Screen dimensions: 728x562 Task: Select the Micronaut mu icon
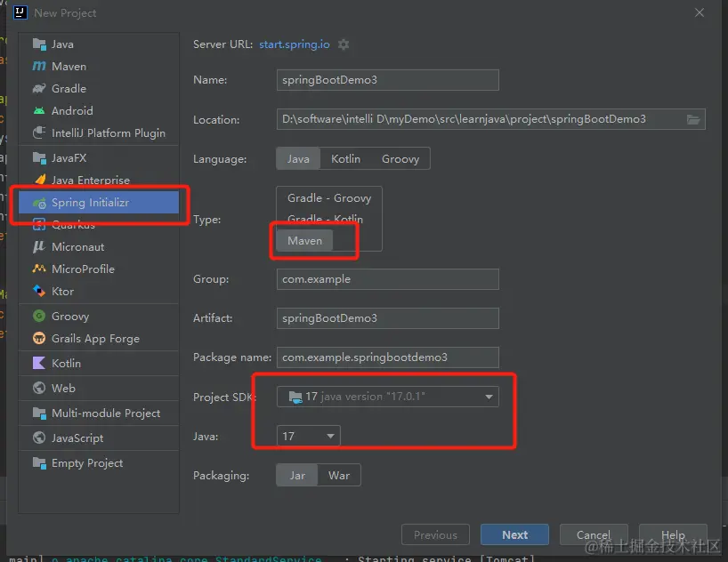pyautogui.click(x=39, y=246)
